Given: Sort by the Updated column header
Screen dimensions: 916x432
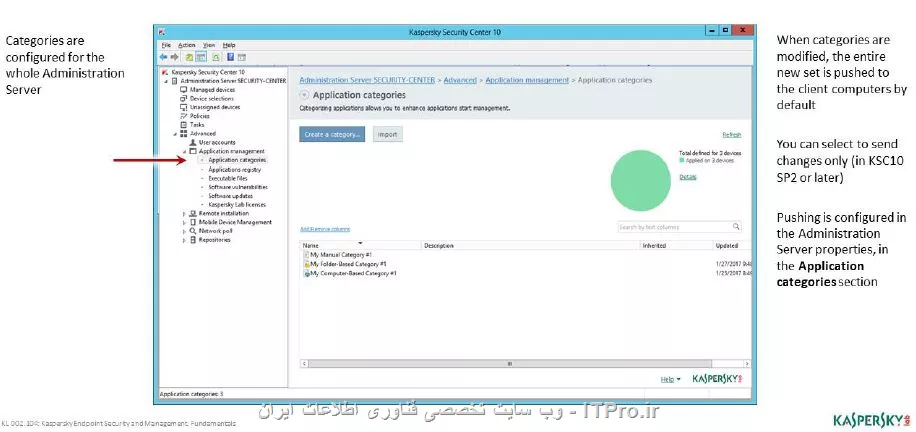Looking at the screenshot, I should point(732,246).
